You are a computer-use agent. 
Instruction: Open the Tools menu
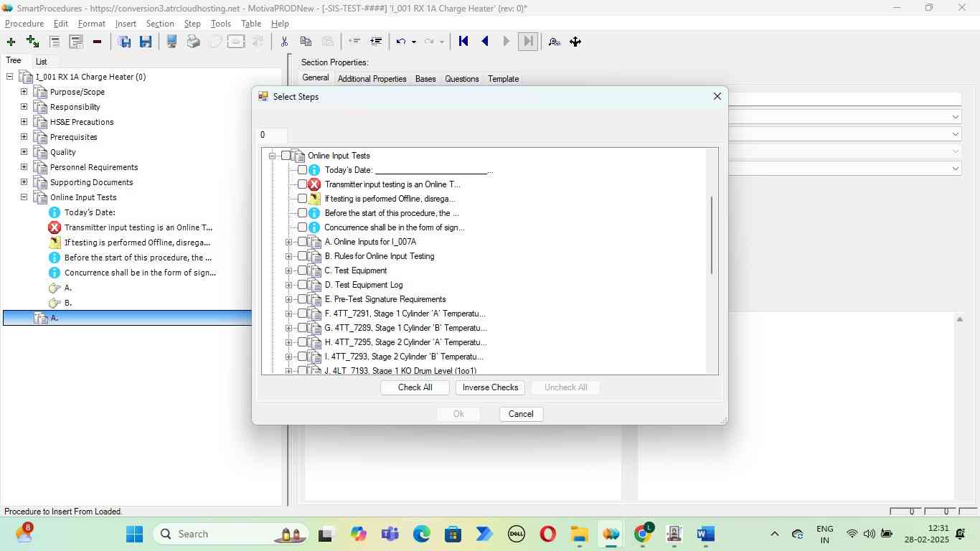pyautogui.click(x=220, y=24)
